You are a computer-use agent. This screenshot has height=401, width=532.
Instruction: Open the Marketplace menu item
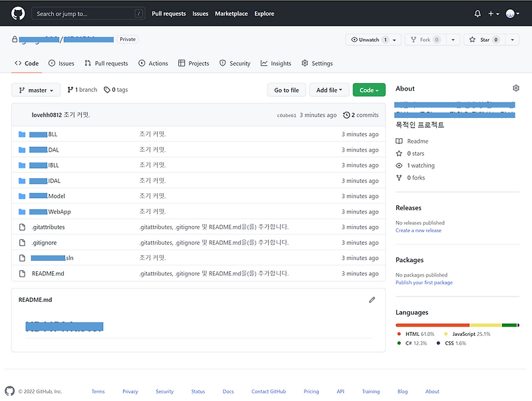231,13
